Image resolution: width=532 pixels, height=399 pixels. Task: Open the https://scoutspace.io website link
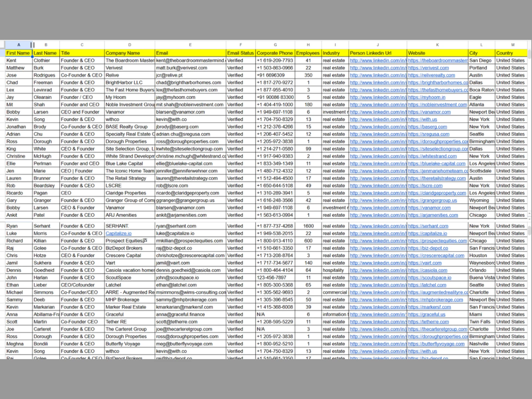coord(430,278)
